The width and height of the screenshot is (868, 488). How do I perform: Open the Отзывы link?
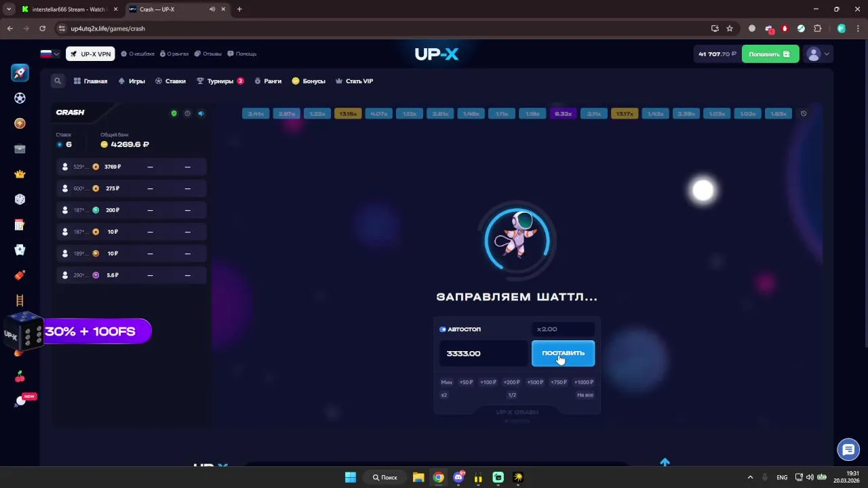point(208,54)
